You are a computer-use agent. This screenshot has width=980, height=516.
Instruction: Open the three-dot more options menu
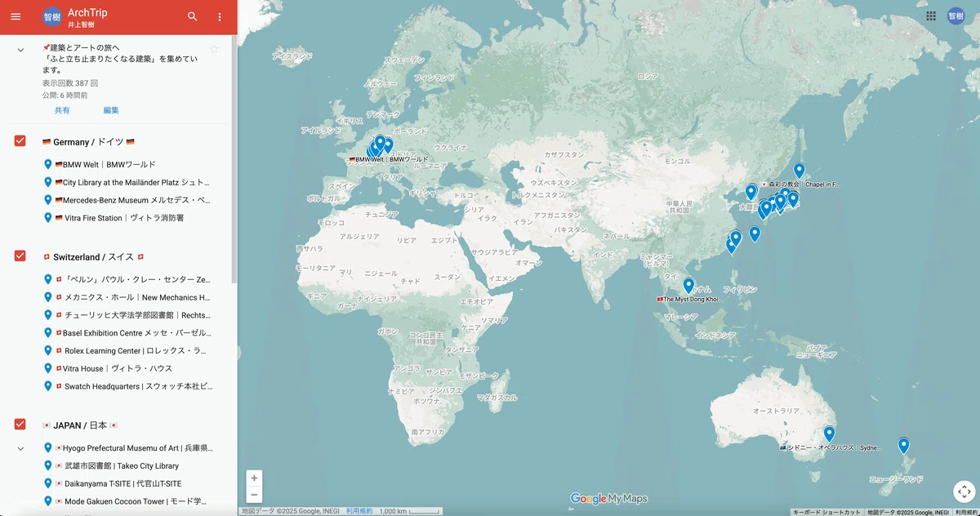click(x=220, y=16)
